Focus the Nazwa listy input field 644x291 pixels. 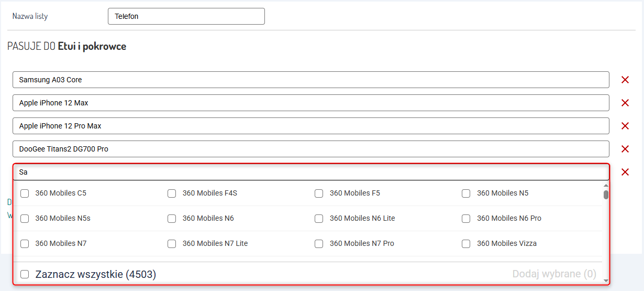click(x=186, y=16)
